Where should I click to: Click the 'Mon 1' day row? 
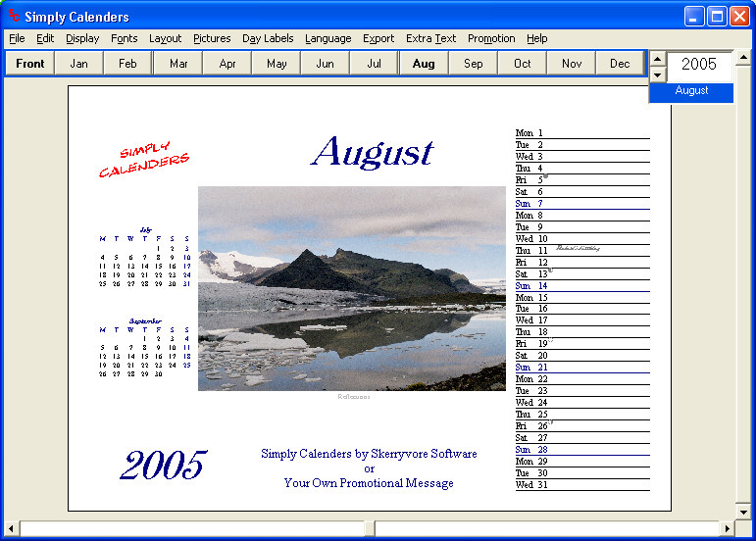click(x=582, y=133)
